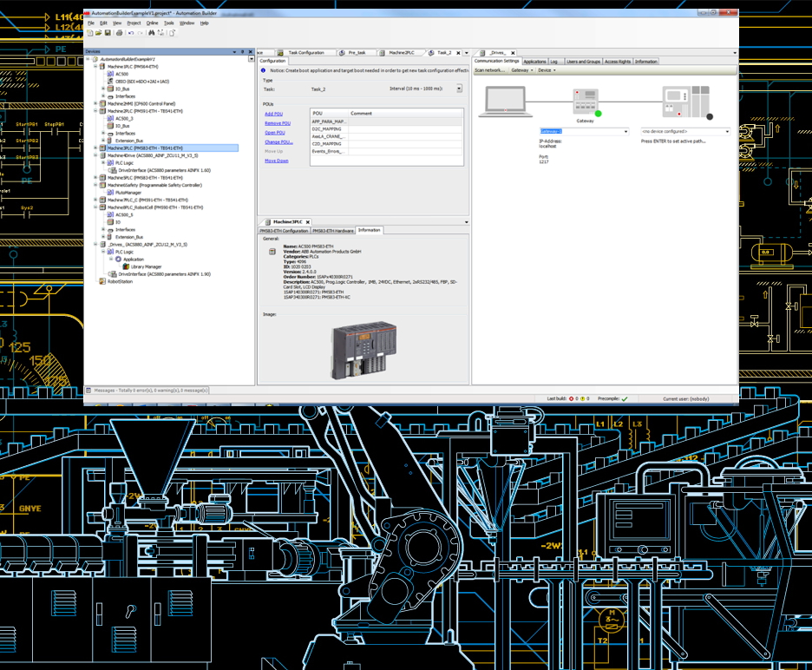Click the Machine1PLC device icon in tree

[x=102, y=66]
